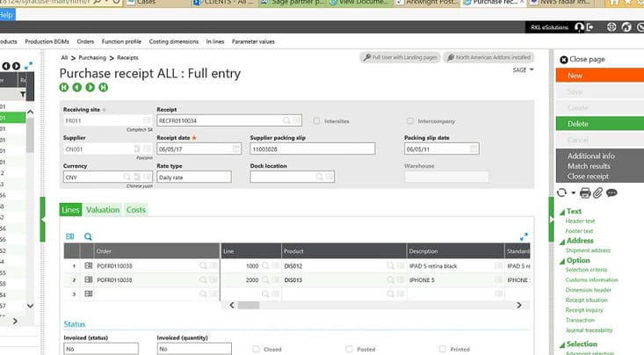This screenshot has height=355, width=644.
Task: Open row 3 line actions icon
Action: (88, 293)
